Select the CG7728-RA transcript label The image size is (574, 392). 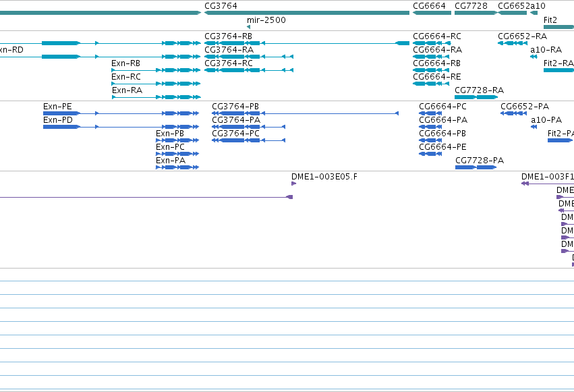(479, 90)
